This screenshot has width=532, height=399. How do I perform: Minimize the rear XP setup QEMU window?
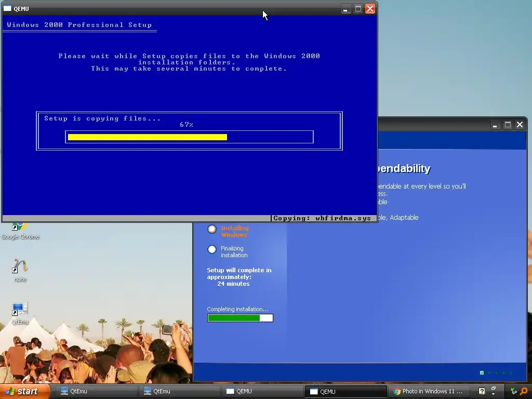pos(495,125)
